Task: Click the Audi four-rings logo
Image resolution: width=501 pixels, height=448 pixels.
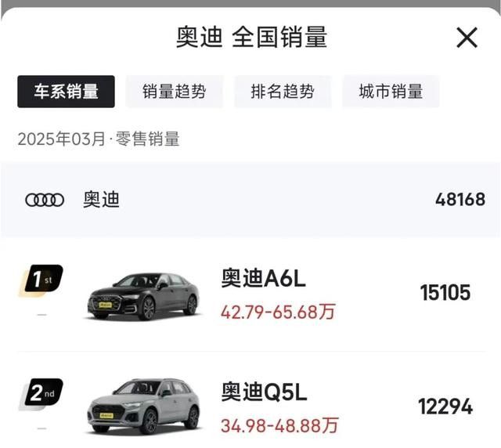Action: pos(45,201)
